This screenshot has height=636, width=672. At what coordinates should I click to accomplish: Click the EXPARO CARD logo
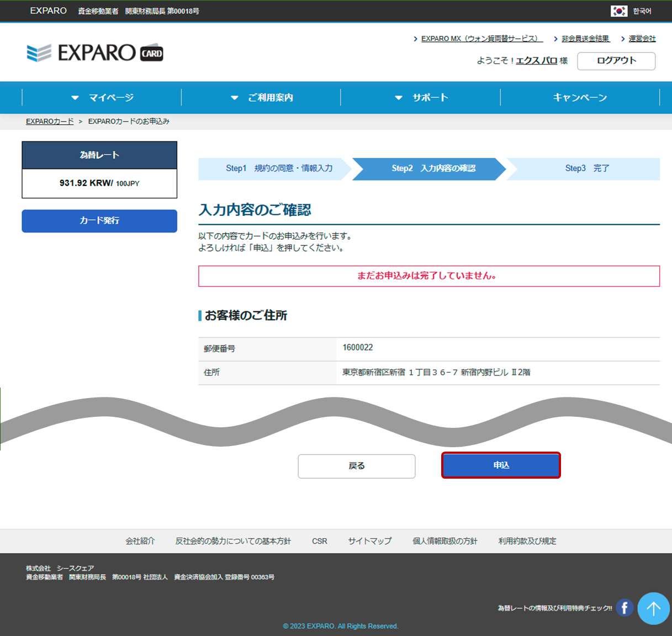click(95, 53)
